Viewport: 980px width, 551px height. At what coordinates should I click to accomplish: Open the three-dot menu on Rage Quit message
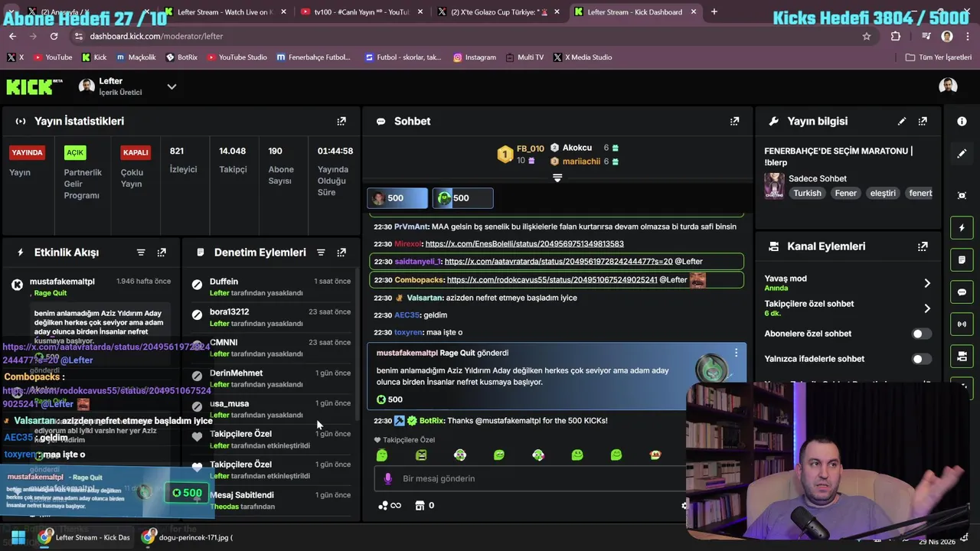click(736, 353)
